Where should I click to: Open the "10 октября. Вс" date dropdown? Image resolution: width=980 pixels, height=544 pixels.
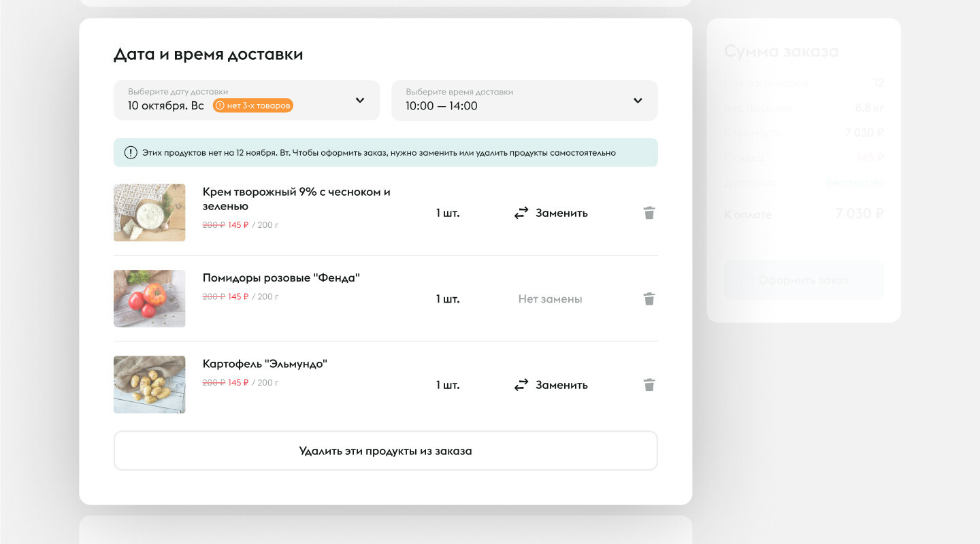pyautogui.click(x=166, y=105)
